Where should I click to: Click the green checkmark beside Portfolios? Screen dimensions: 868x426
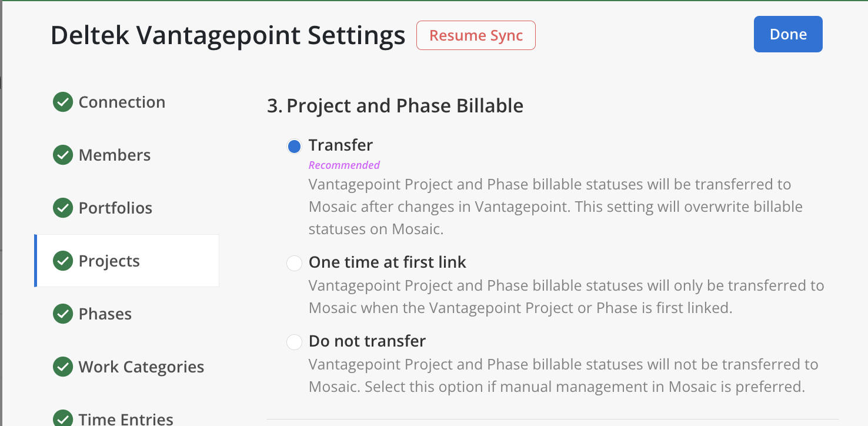tap(63, 208)
